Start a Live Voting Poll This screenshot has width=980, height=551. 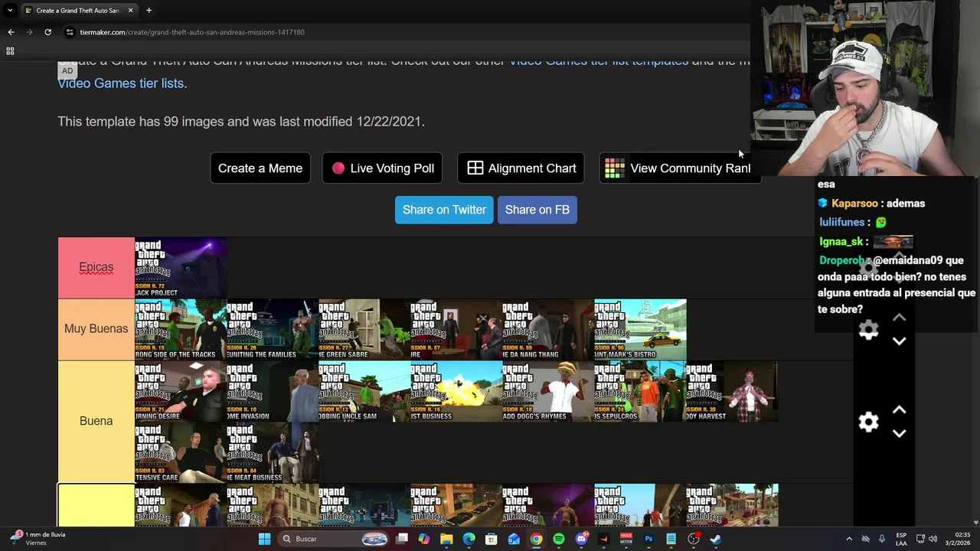(382, 168)
